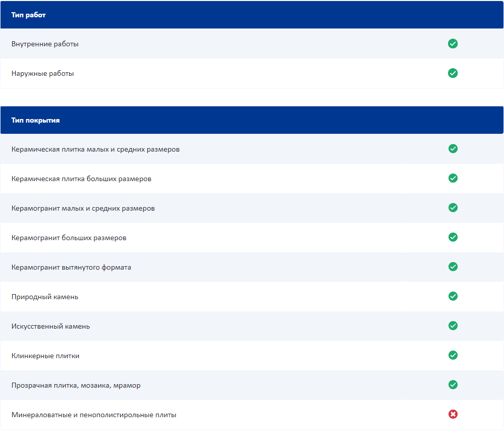This screenshot has height=435, width=504.
Task: Click the Наружные работы row label
Action: pos(43,74)
